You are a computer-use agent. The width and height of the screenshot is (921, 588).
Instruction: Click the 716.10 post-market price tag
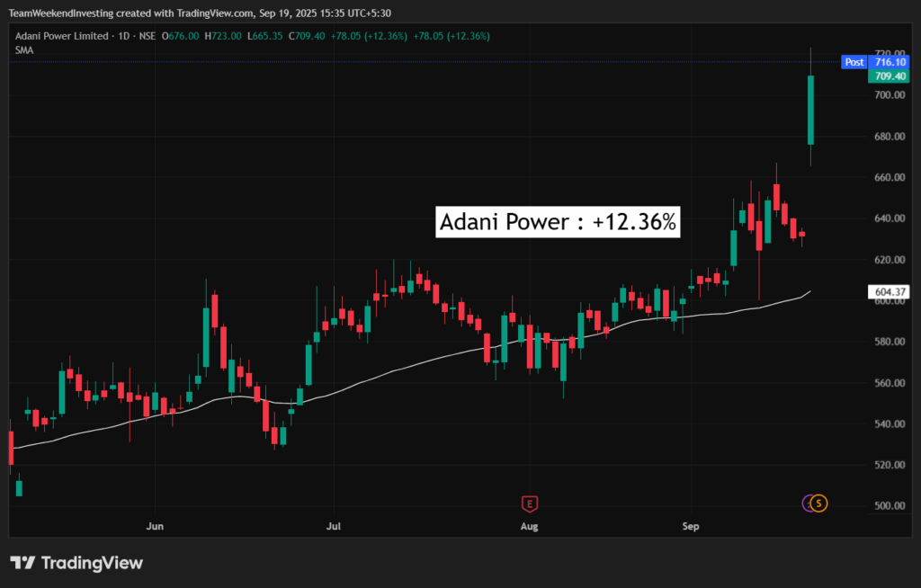(x=890, y=62)
